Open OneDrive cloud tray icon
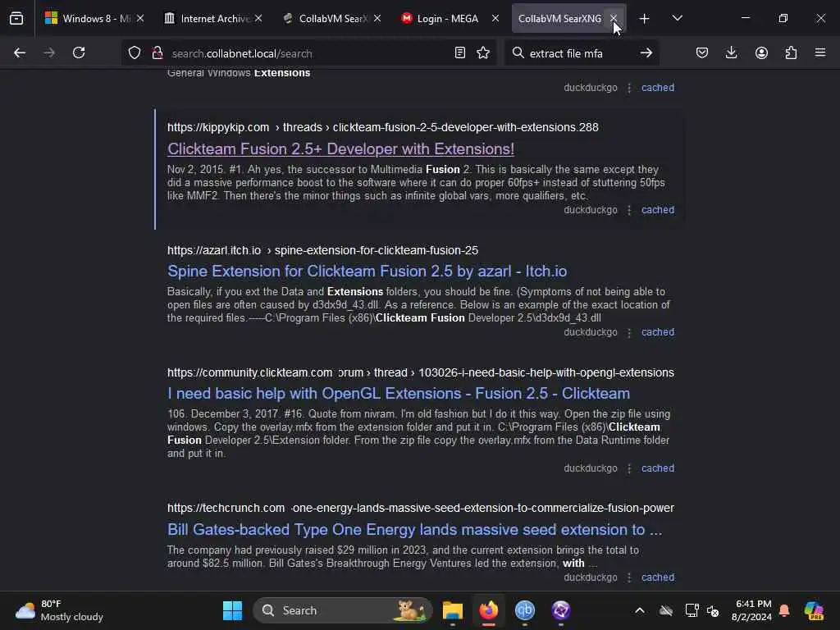This screenshot has width=840, height=630. 666,610
